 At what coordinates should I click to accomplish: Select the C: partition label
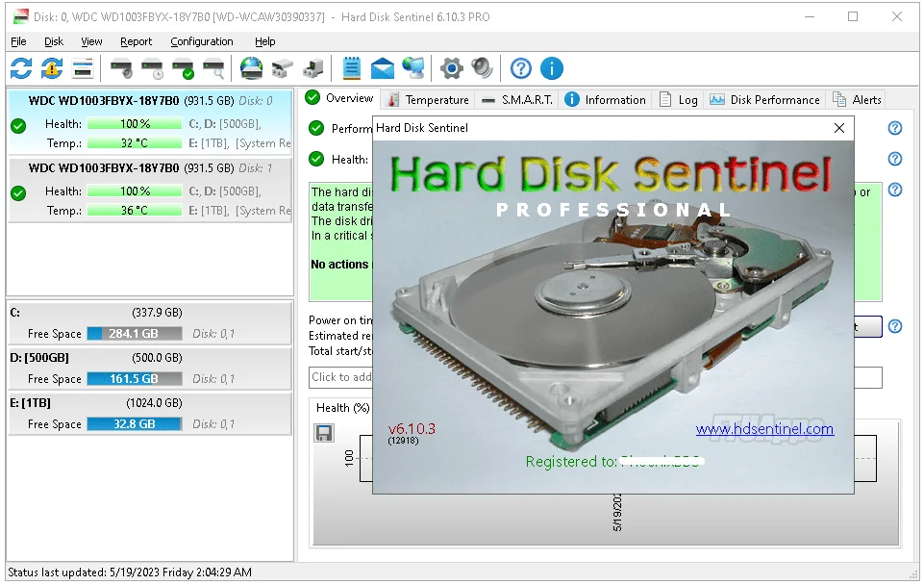pos(15,312)
